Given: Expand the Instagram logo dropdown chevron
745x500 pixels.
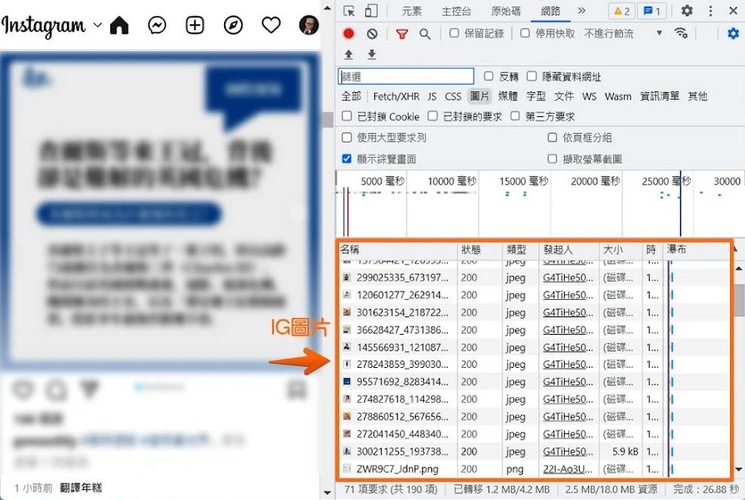Looking at the screenshot, I should 97,24.
